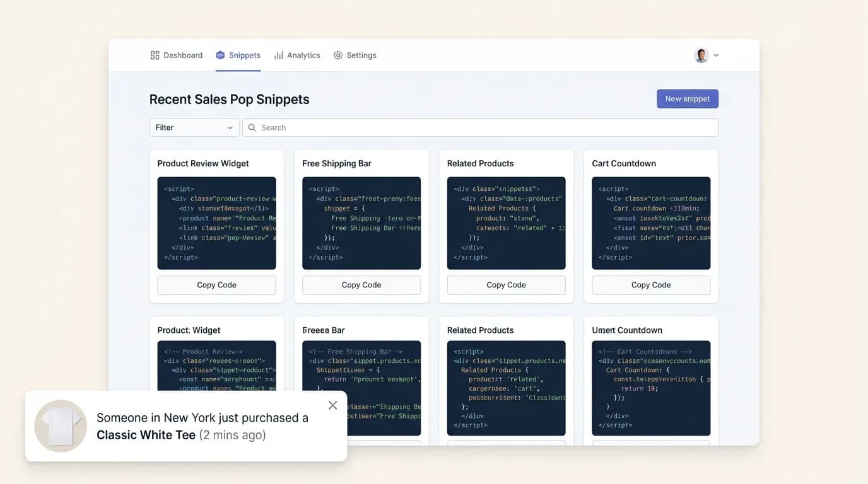Viewport: 868px width, 484px height.
Task: Copy Code for Free Shipping Bar
Action: coord(361,285)
